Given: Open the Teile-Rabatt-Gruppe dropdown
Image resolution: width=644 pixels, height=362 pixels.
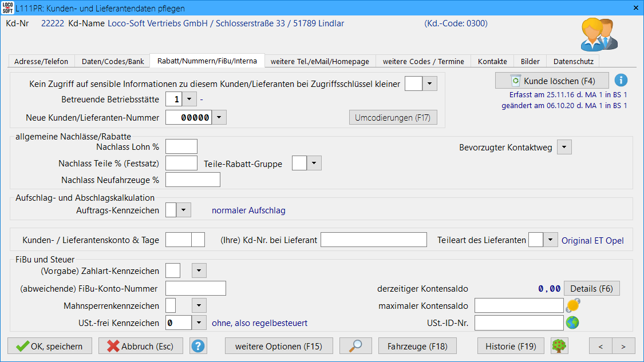Looking at the screenshot, I should click(314, 164).
